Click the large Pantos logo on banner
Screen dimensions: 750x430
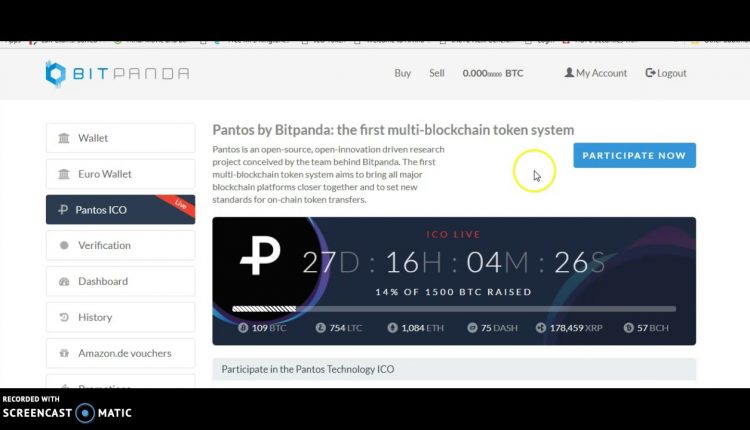coord(260,256)
